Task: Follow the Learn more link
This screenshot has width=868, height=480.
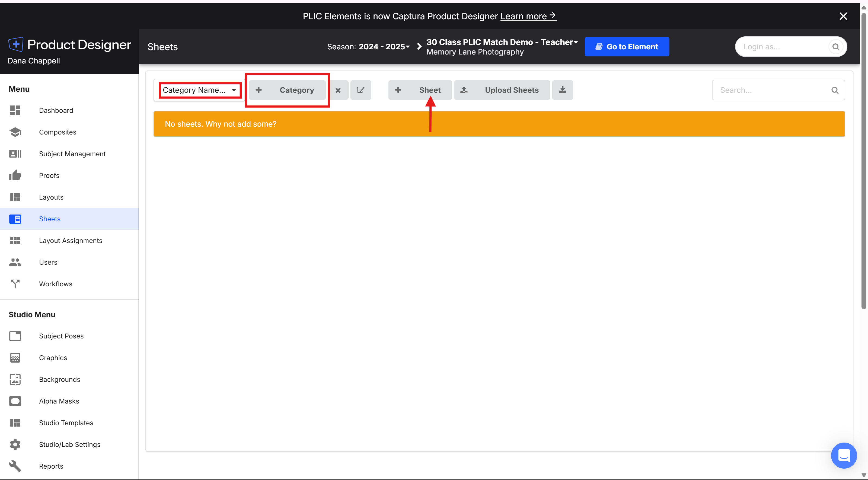Action: (x=528, y=16)
